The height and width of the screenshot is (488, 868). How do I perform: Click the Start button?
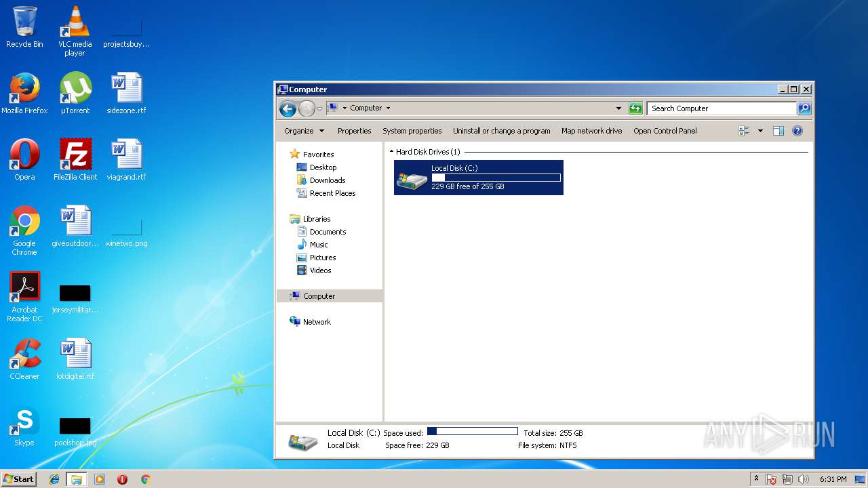(19, 479)
